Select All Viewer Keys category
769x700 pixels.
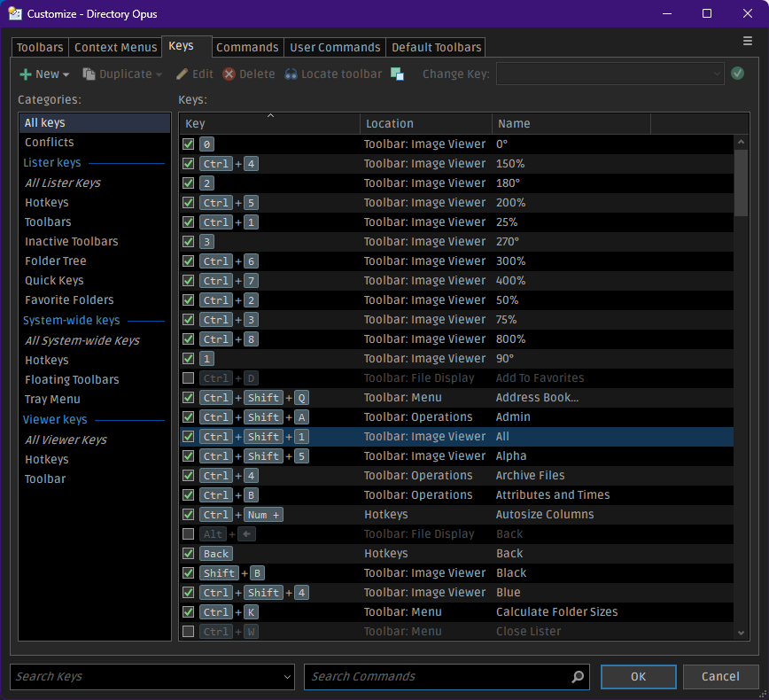tap(95, 440)
